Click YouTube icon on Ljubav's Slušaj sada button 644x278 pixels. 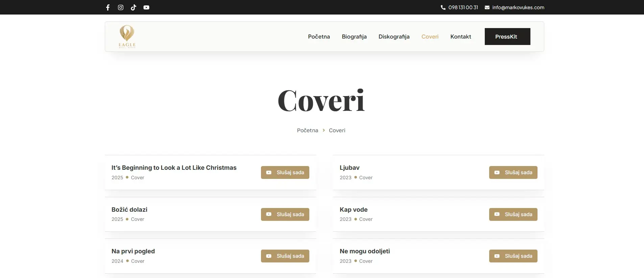(x=497, y=172)
